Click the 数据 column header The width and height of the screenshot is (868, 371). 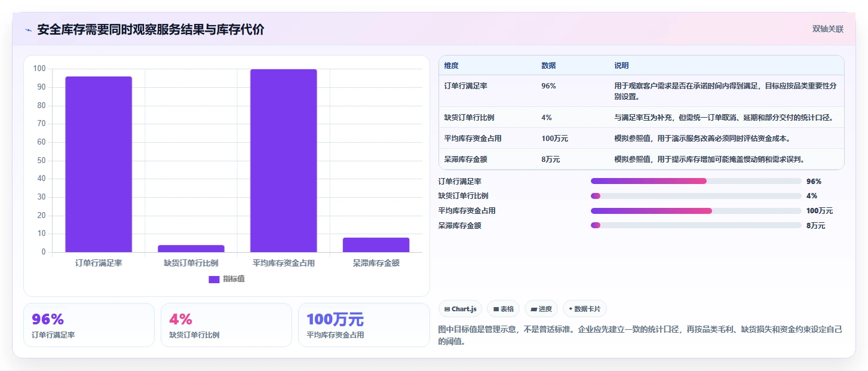tap(548, 65)
